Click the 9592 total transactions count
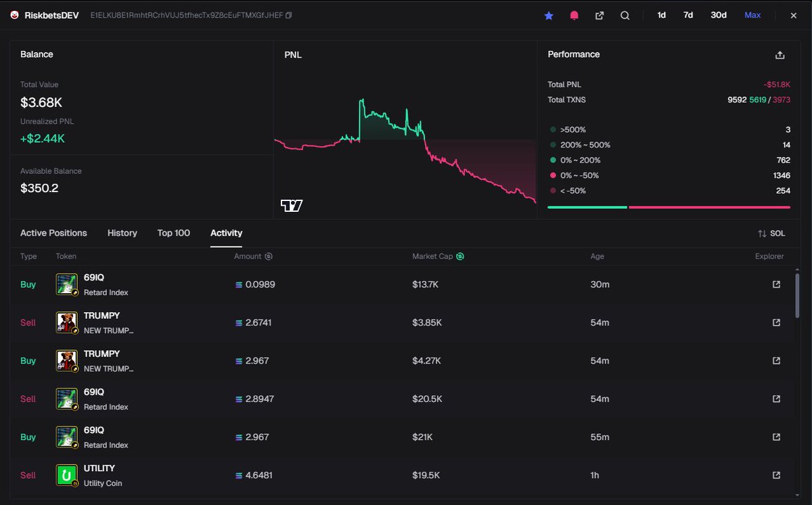 (737, 100)
